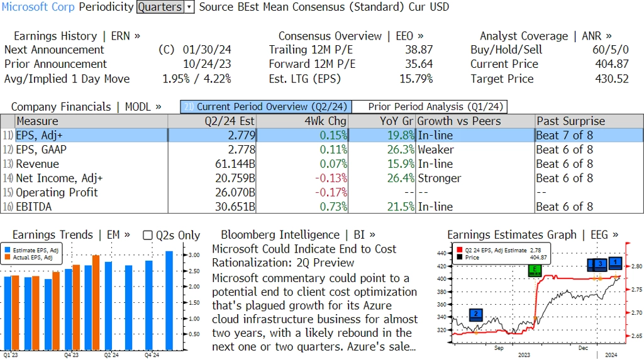The image size is (644, 360).
Task: Click the Past Surprise column header
Action: pyautogui.click(x=589, y=121)
